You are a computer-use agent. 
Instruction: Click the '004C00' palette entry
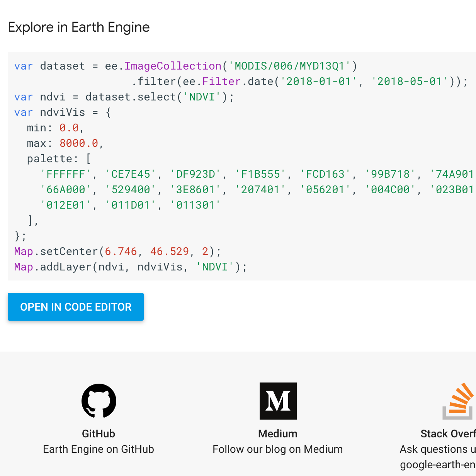pos(391,190)
